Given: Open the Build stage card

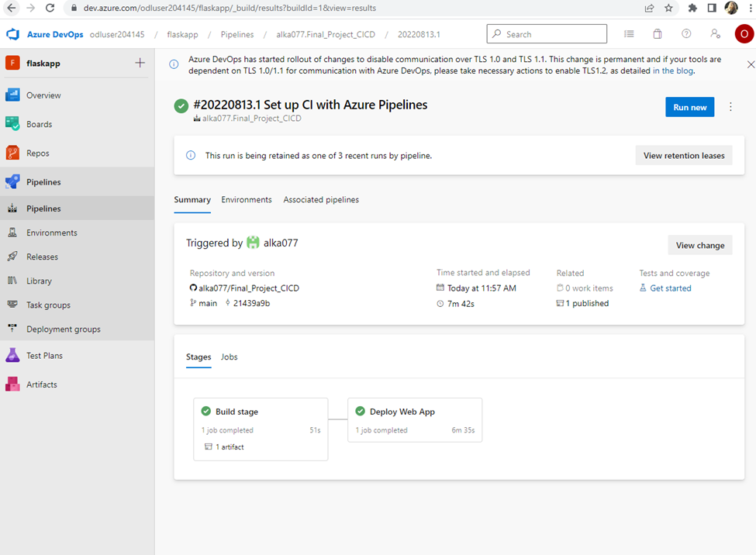Looking at the screenshot, I should click(261, 429).
